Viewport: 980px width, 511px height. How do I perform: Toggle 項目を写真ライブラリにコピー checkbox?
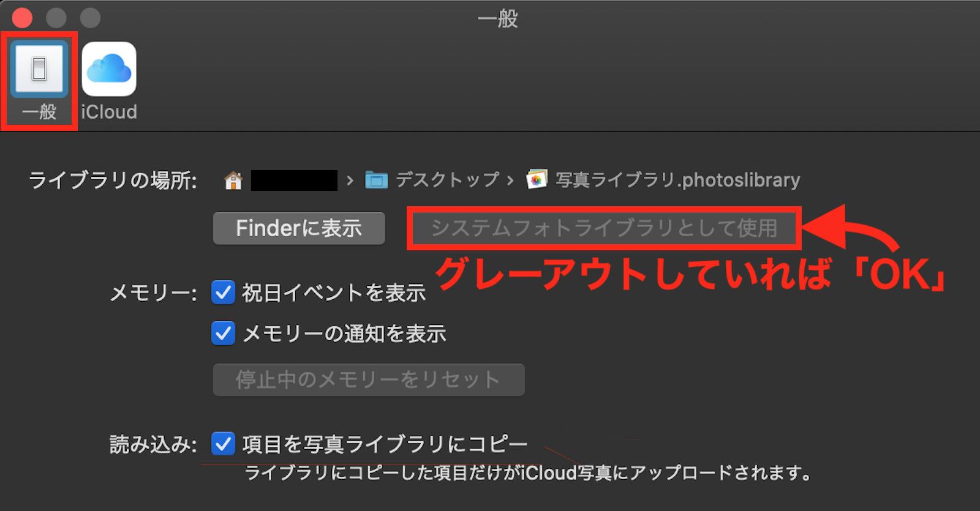pyautogui.click(x=223, y=444)
